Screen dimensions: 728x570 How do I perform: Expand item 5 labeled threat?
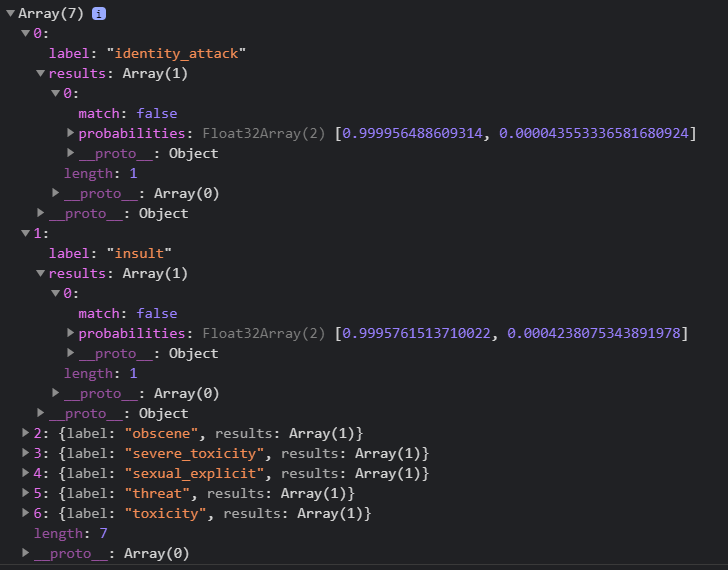(26, 493)
